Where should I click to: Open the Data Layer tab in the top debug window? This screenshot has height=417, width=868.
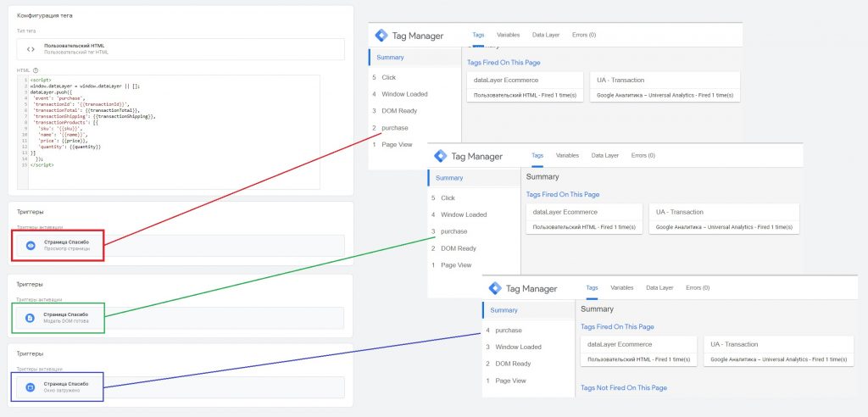tap(546, 35)
